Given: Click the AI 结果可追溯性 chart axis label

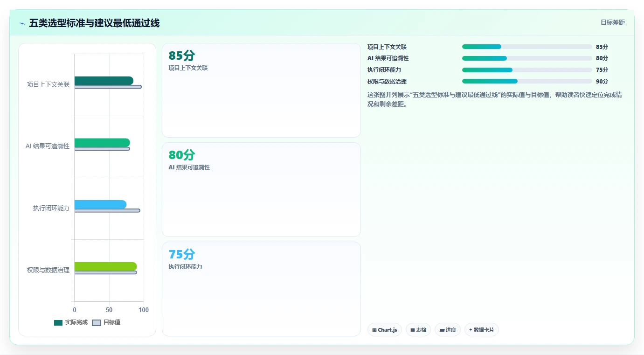Looking at the screenshot, I should click(x=48, y=146).
